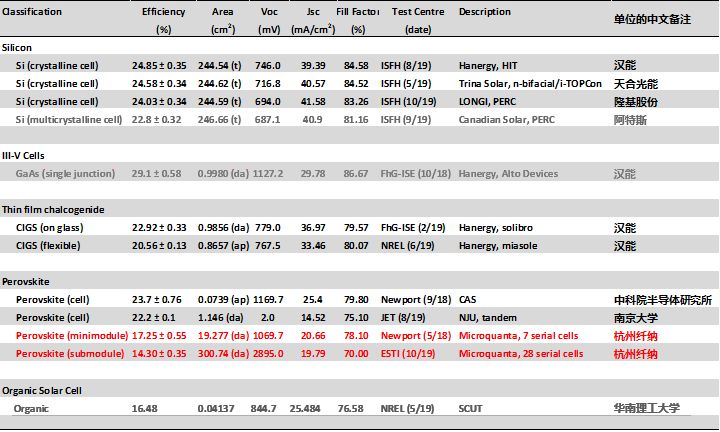Click Jsc value '39.39'
The image size is (720, 432).
(x=313, y=66)
